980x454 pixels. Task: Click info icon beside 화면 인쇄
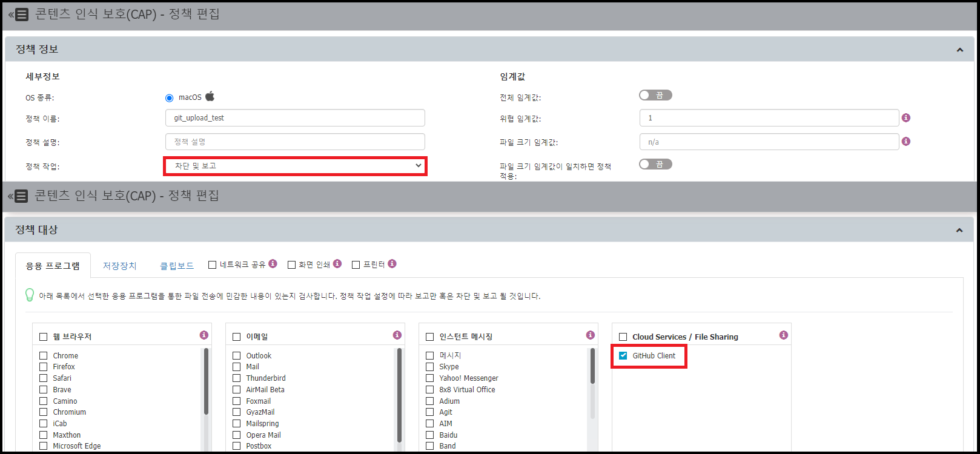tap(337, 264)
